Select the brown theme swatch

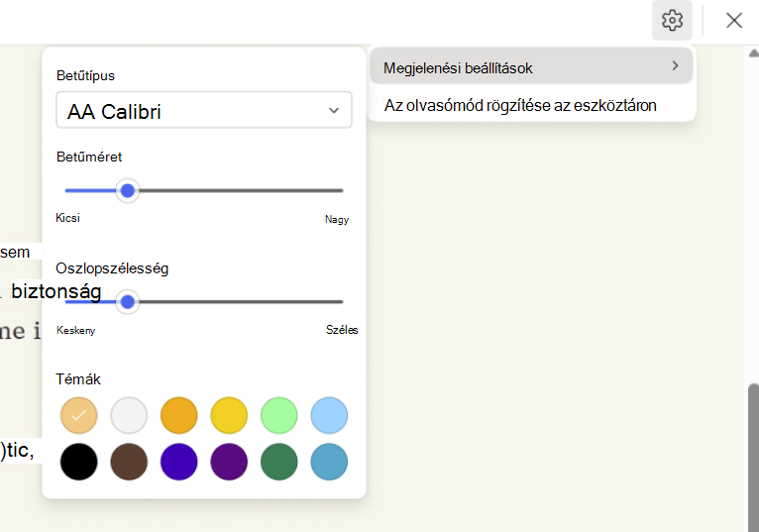pyautogui.click(x=129, y=462)
